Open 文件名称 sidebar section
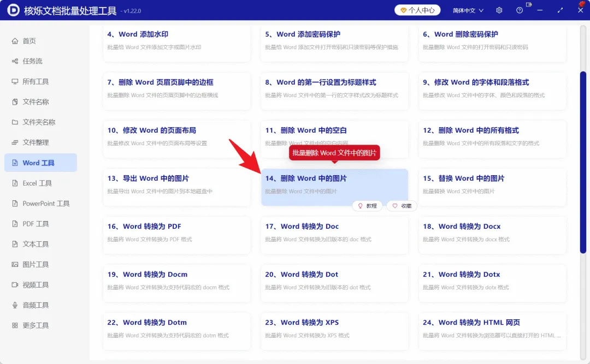590x364 pixels. [x=40, y=102]
